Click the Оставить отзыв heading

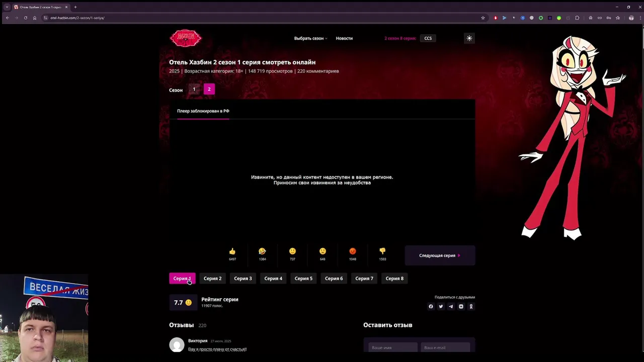coord(388,325)
